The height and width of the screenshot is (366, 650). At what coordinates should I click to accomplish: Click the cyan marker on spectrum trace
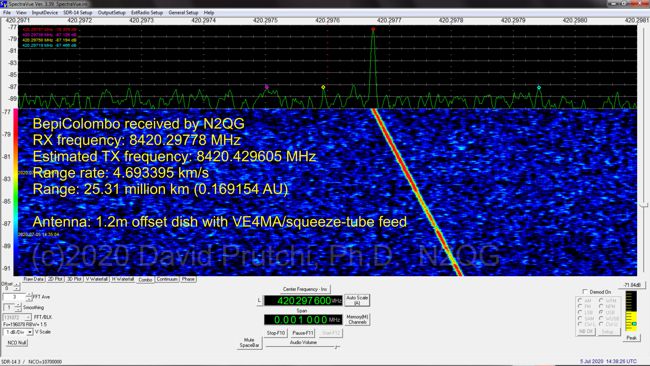coord(539,87)
